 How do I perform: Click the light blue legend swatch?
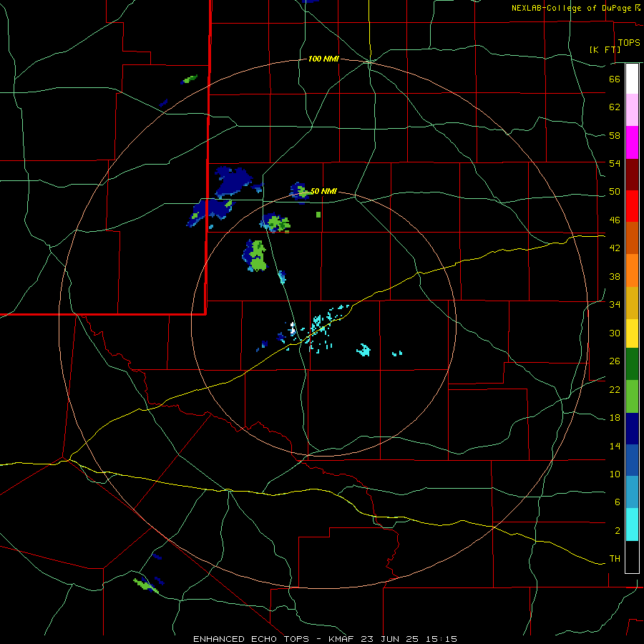[632, 492]
